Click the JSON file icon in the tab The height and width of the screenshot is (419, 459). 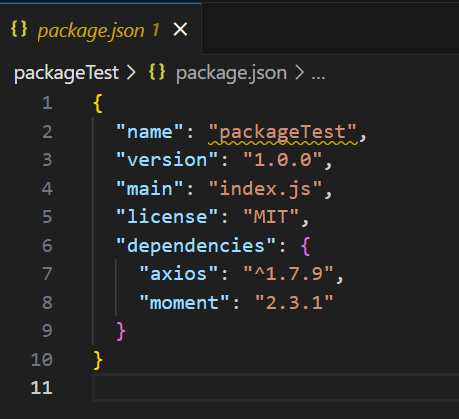coord(19,29)
